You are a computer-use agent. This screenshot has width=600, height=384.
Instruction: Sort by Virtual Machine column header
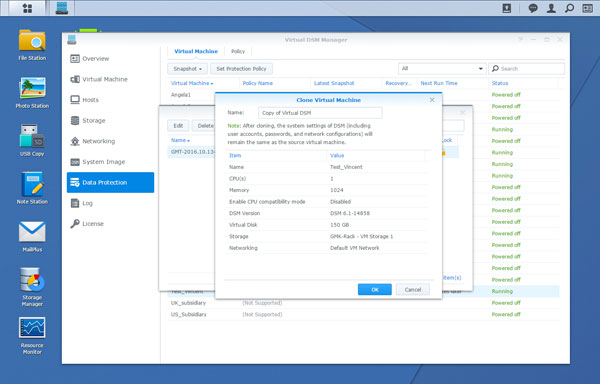203,83
